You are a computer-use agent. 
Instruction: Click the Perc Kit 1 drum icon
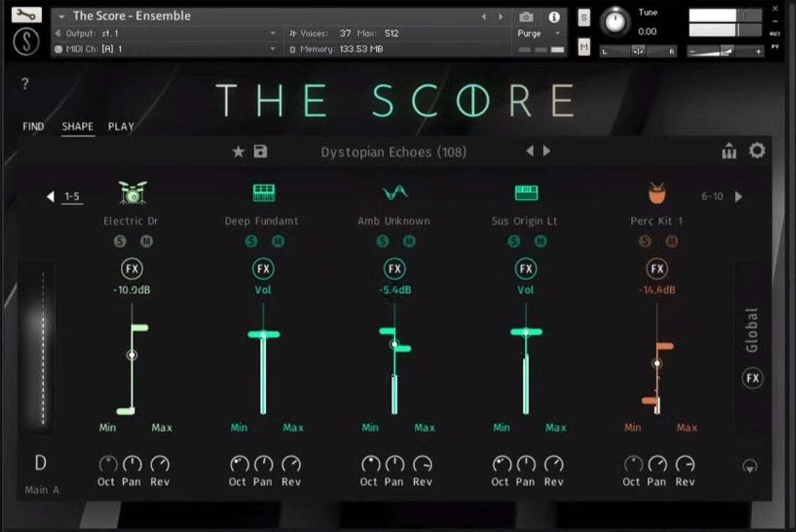pyautogui.click(x=657, y=193)
